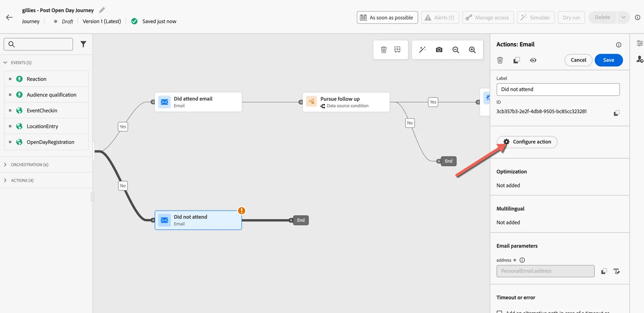Select the Did attend email node
The height and width of the screenshot is (313, 644).
[x=198, y=102]
